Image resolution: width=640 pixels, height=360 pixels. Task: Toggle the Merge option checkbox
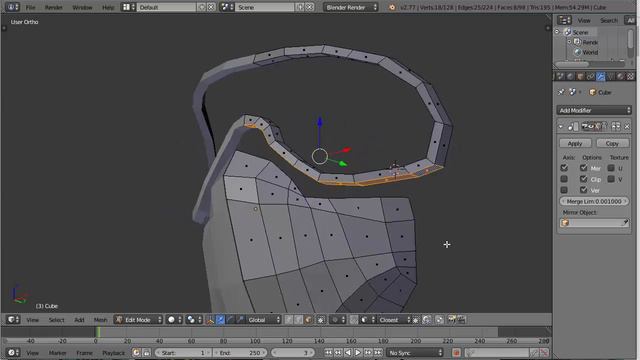(x=583, y=168)
